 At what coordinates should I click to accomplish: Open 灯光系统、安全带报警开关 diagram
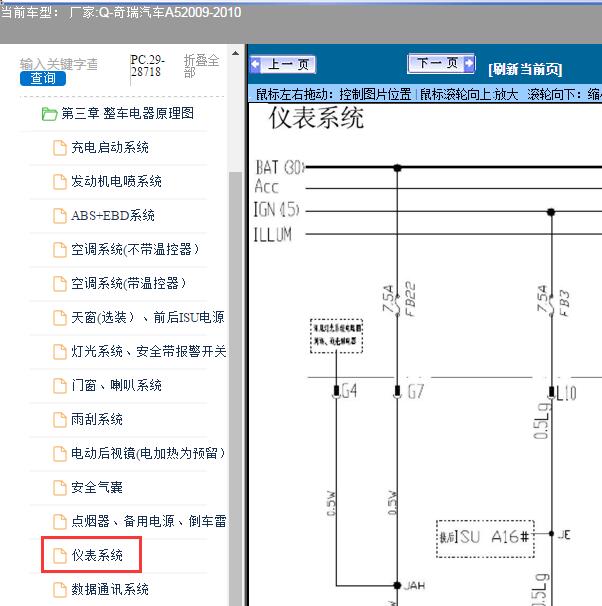tap(148, 352)
